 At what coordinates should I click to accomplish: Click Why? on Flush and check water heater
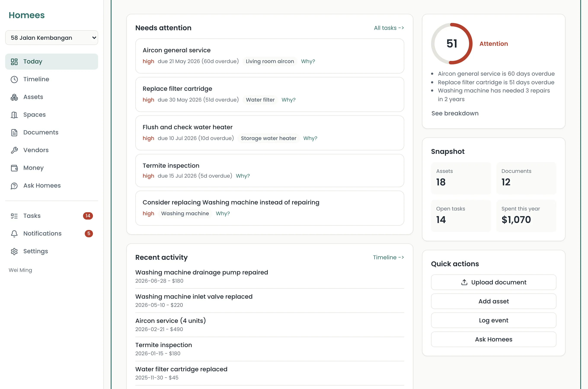coord(310,138)
